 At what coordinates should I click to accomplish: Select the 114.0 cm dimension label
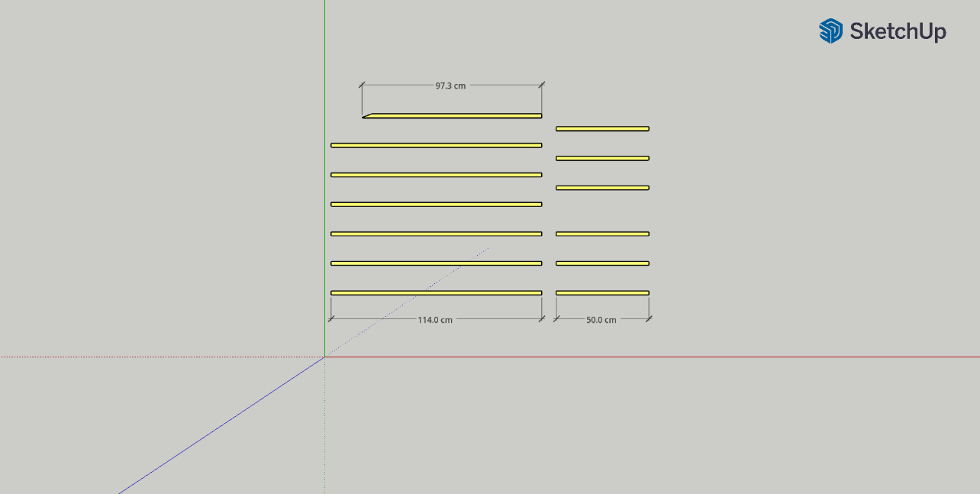[x=435, y=320]
